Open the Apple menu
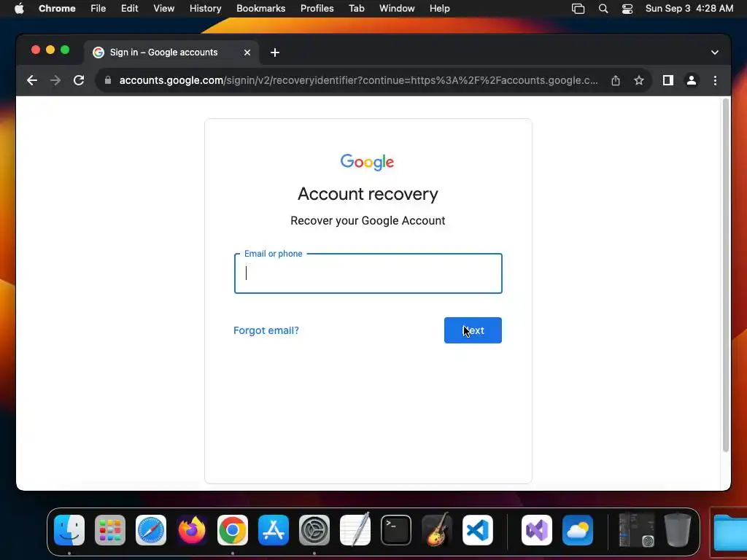Viewport: 747px width, 560px height. pos(19,9)
